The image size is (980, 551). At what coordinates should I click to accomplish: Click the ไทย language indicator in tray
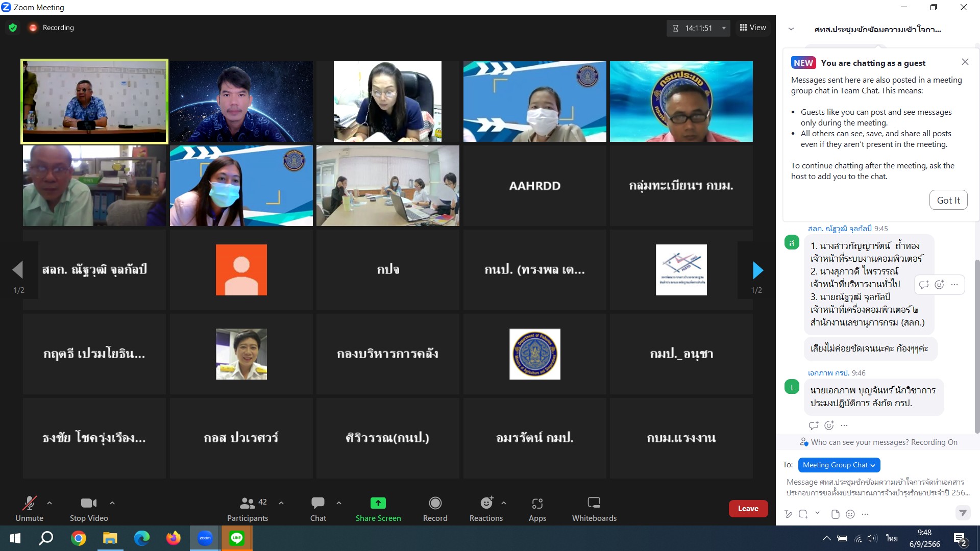[892, 538]
